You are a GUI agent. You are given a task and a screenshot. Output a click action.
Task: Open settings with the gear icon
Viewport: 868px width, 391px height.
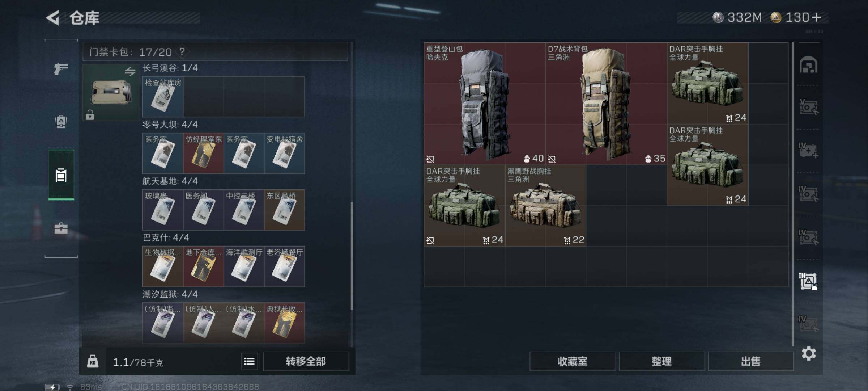pos(809,353)
